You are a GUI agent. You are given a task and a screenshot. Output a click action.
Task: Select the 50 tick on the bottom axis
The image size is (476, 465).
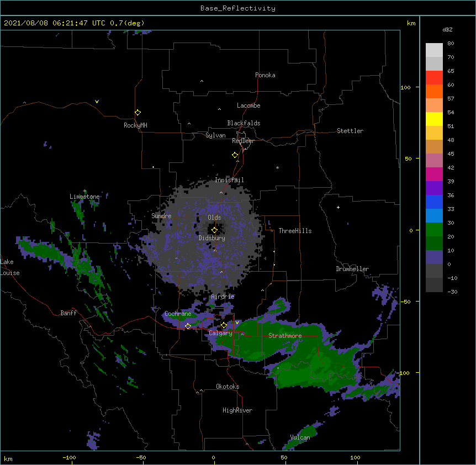click(x=284, y=457)
